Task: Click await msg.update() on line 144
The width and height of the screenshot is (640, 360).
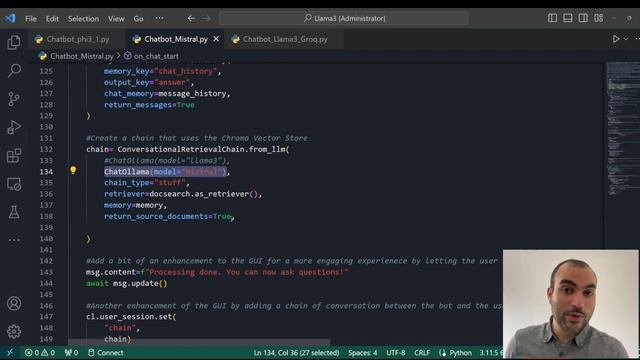Action: pyautogui.click(x=127, y=284)
